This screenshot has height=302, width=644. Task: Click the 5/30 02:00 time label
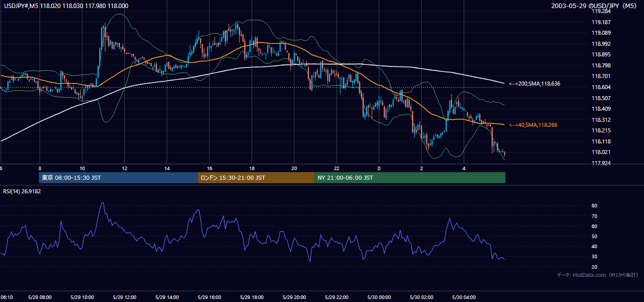pyautogui.click(x=422, y=297)
